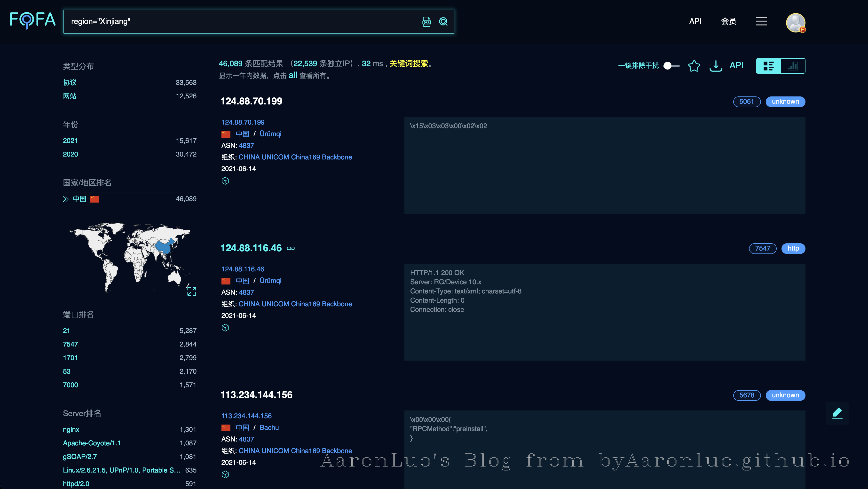Click the all link to view all data
The image size is (868, 489).
tap(292, 75)
